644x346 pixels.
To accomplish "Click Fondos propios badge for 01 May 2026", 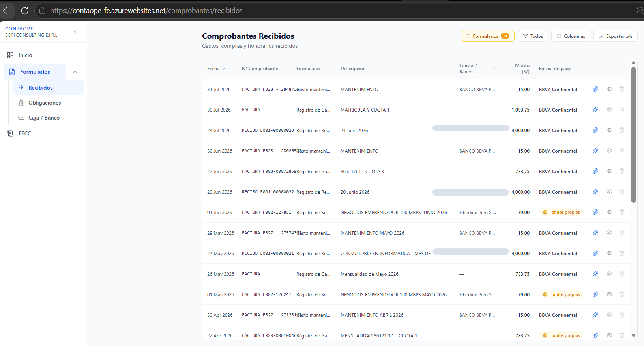I will (x=561, y=294).
